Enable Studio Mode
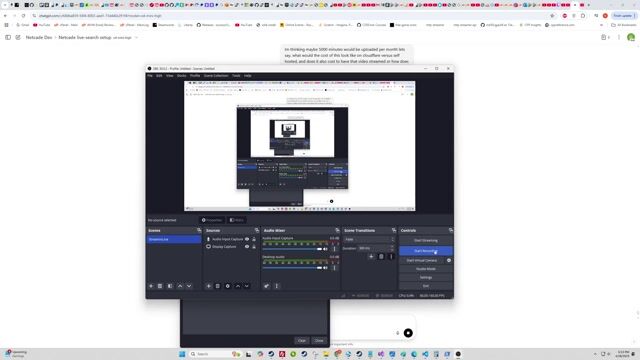This screenshot has height=360, width=640. [426, 269]
